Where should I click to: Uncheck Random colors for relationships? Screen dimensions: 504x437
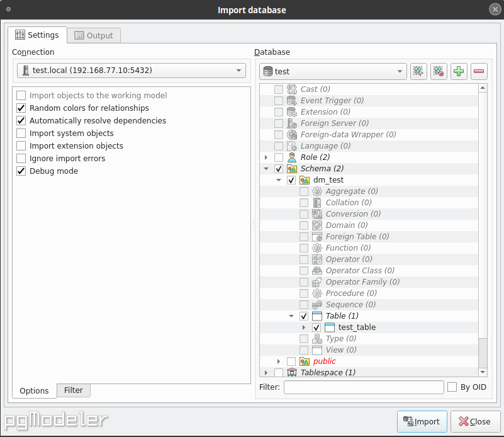coord(21,108)
